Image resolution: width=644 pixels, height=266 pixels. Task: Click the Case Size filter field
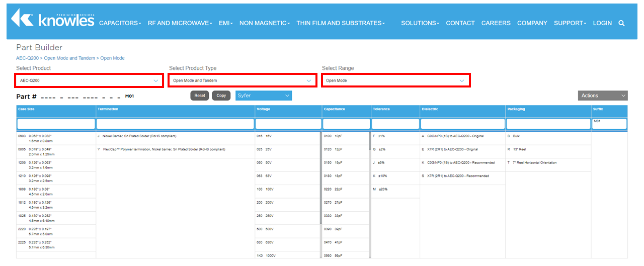click(x=56, y=124)
